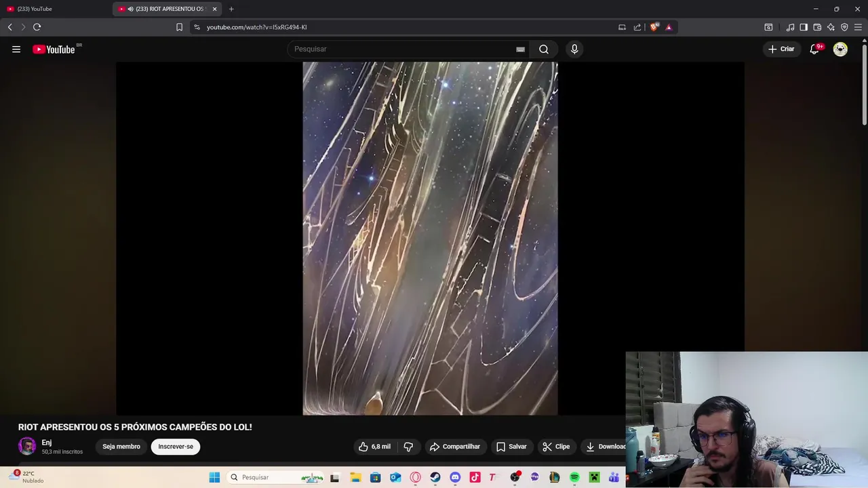Open the Brave Wallet icon
Viewport: 868px width, 488px height.
pos(817,27)
